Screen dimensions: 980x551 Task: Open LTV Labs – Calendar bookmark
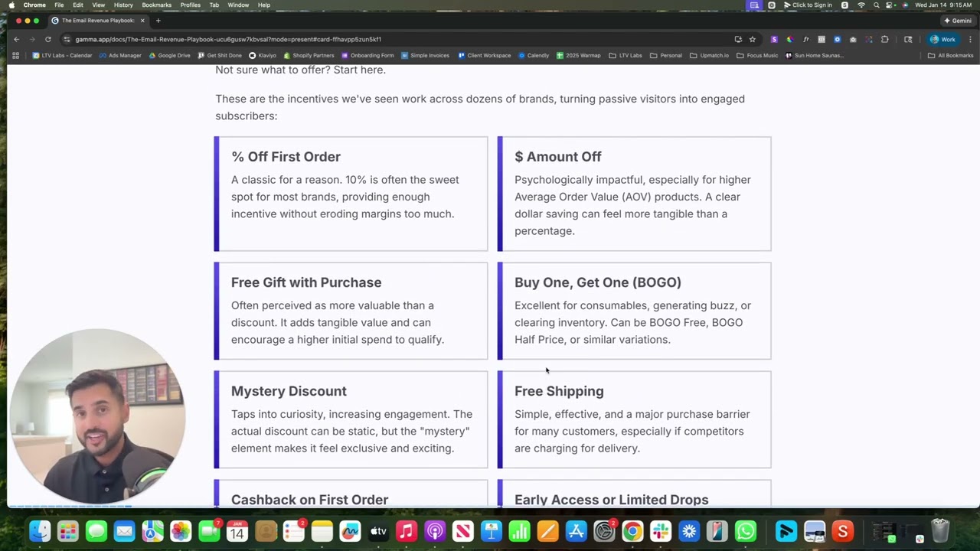pos(62,55)
